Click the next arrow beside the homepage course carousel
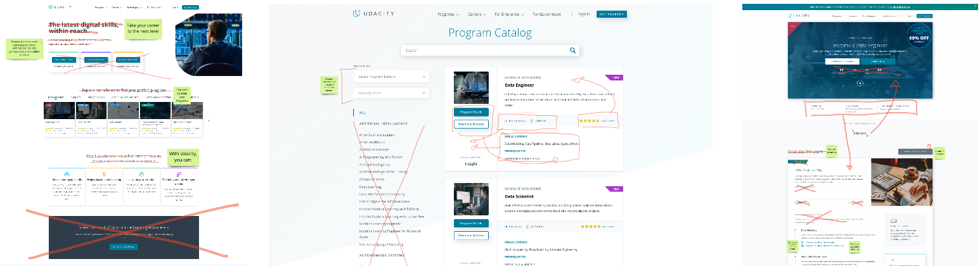The width and height of the screenshot is (980, 266). [209, 119]
